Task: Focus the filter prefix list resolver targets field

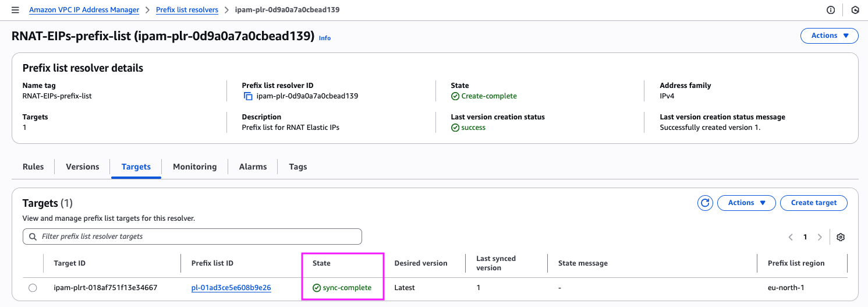Action: coord(192,237)
